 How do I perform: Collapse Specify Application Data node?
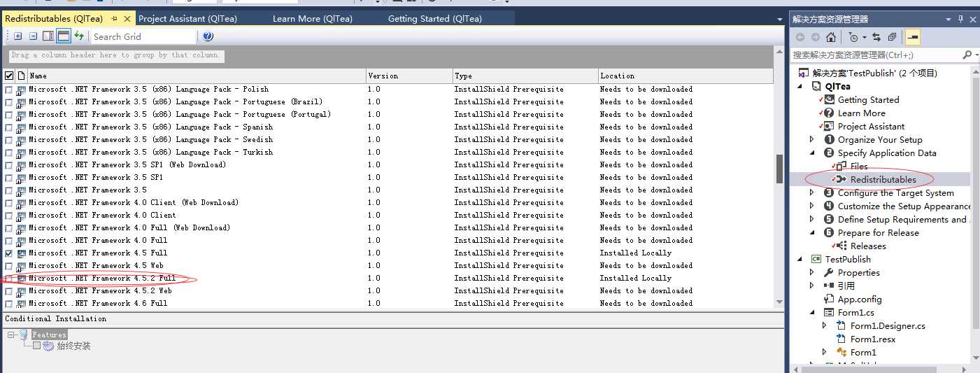[x=812, y=153]
